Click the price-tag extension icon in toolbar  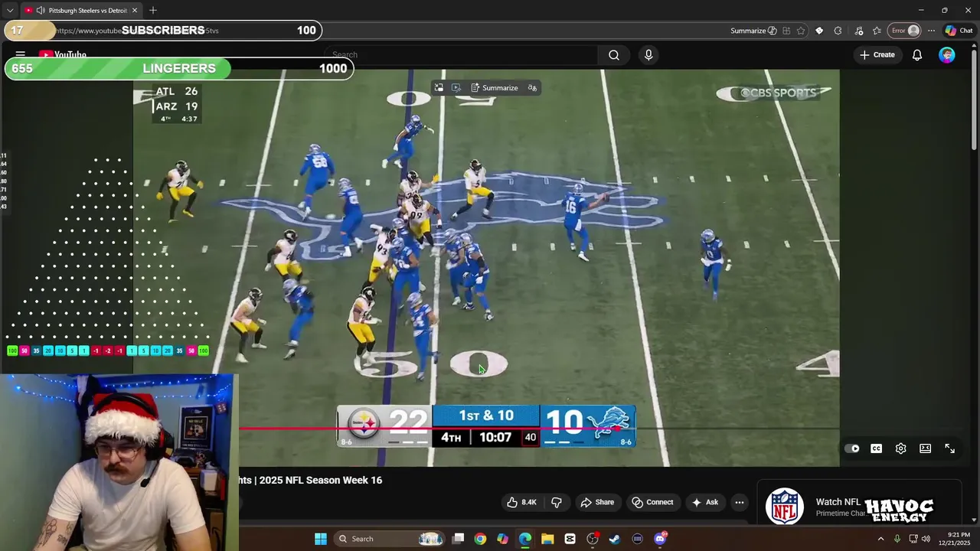coord(819,31)
